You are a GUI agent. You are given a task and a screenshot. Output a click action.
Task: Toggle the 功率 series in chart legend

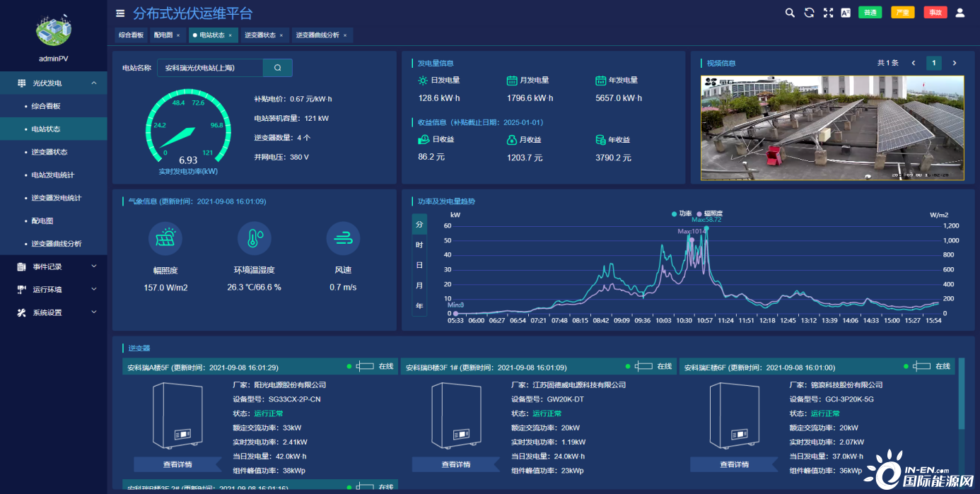tap(682, 213)
